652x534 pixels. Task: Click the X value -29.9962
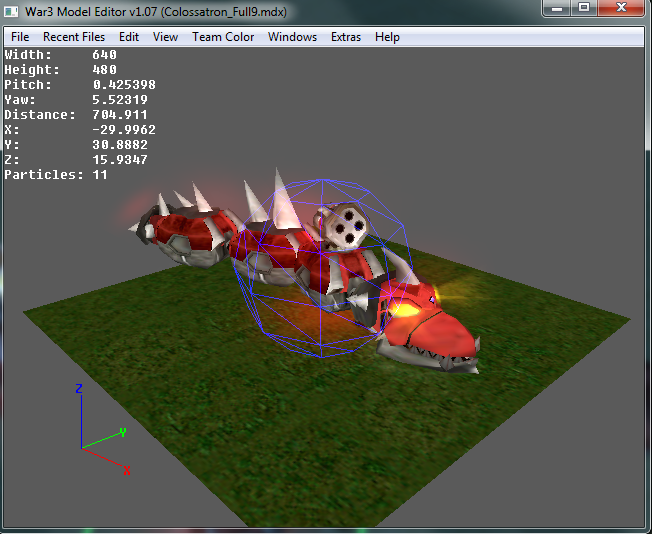click(124, 129)
